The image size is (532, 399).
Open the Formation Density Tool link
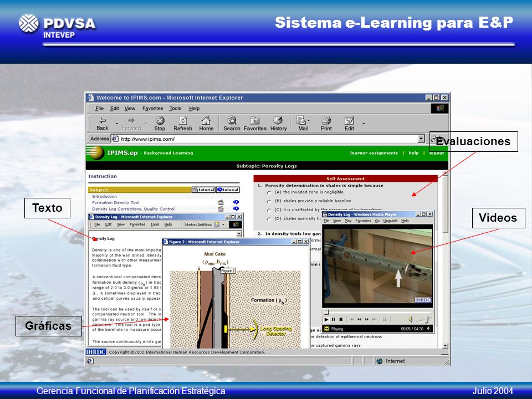116,203
